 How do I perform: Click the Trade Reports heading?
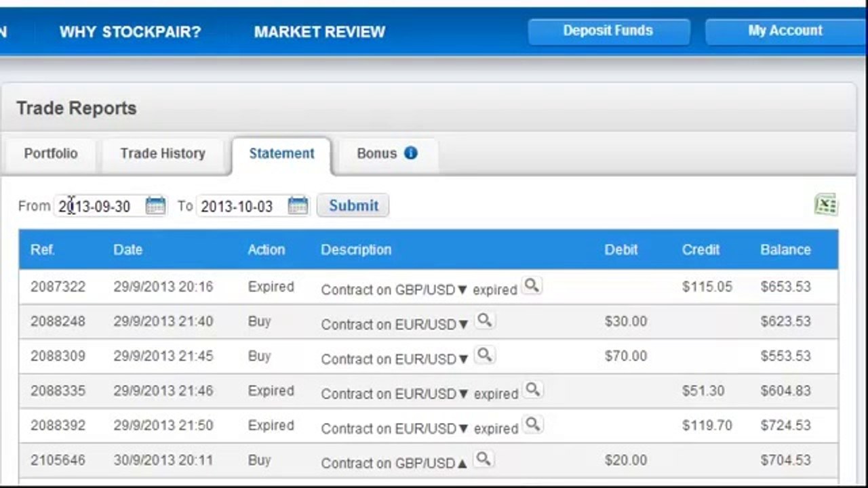(77, 108)
